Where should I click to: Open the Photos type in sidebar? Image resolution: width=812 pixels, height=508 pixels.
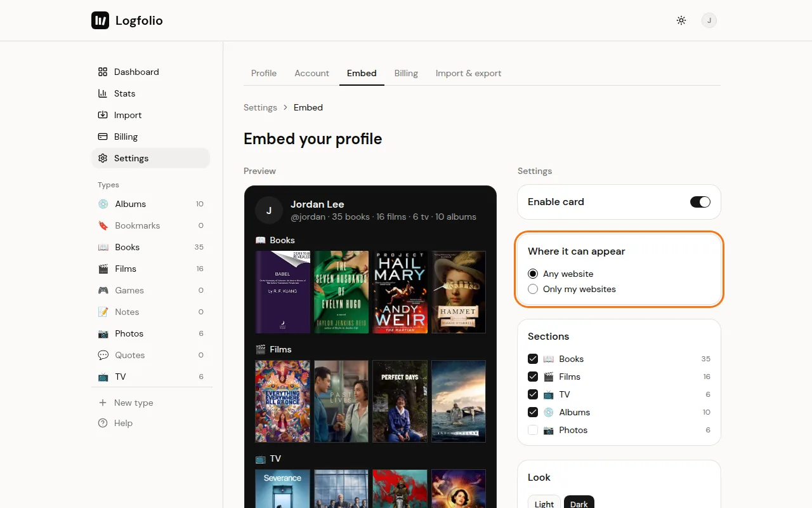150,333
